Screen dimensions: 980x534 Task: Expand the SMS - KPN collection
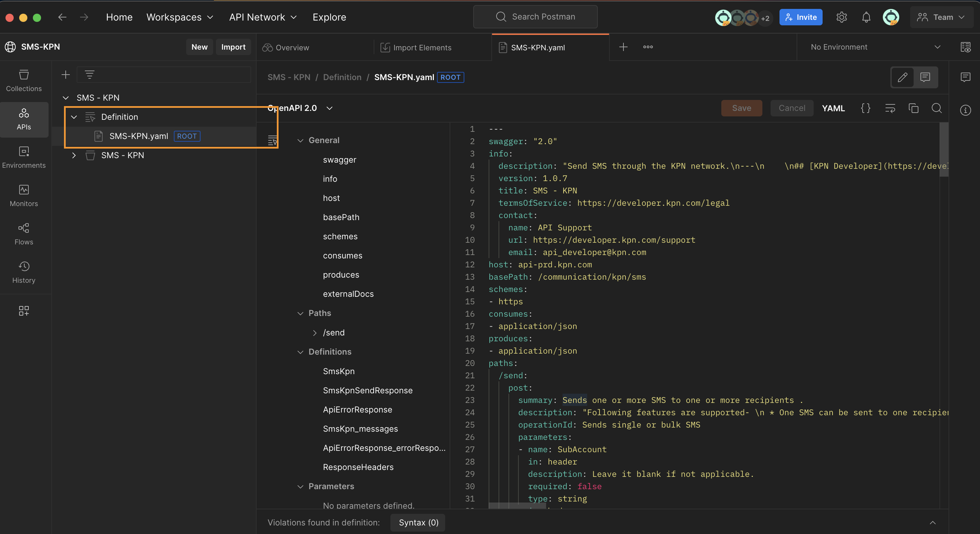74,155
